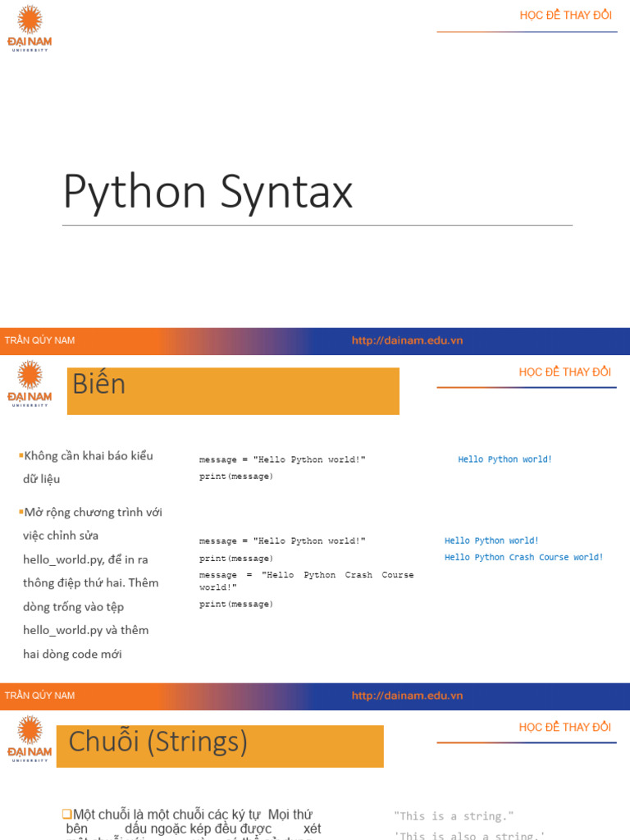Click the grey '"This is a string."' code sample
Screen dimensions: 630x840
[x=454, y=816]
